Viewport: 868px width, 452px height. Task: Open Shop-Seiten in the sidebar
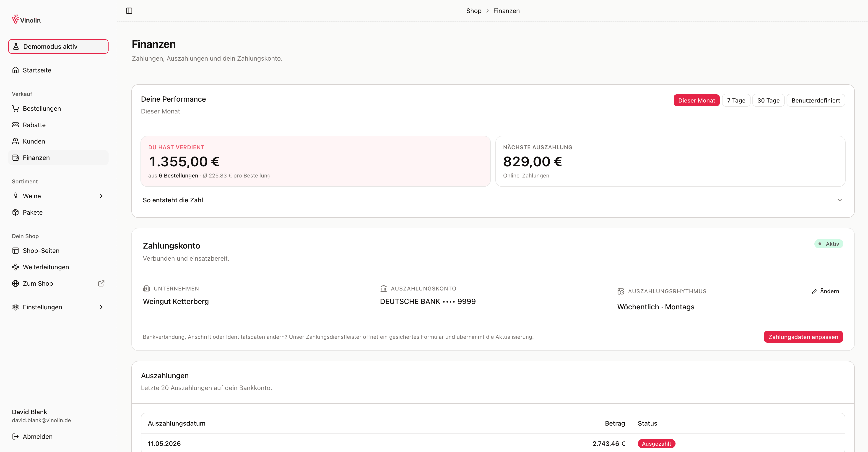coord(58,251)
